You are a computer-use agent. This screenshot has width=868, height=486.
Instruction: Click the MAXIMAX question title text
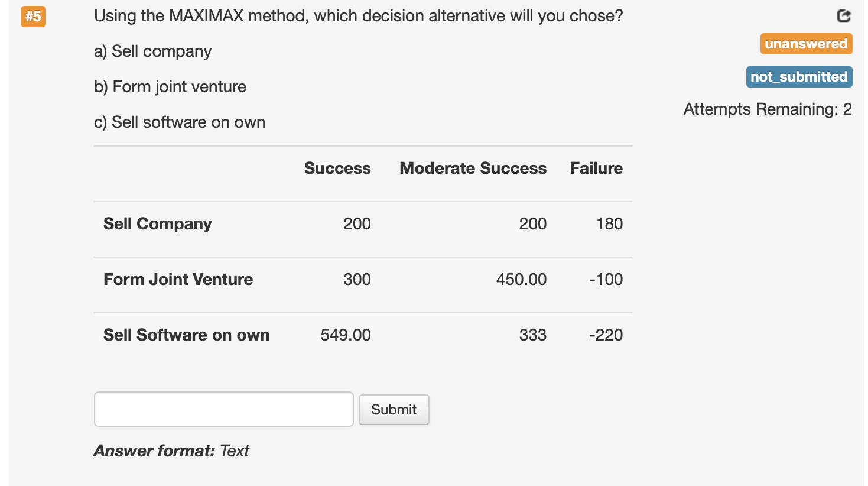click(x=357, y=15)
